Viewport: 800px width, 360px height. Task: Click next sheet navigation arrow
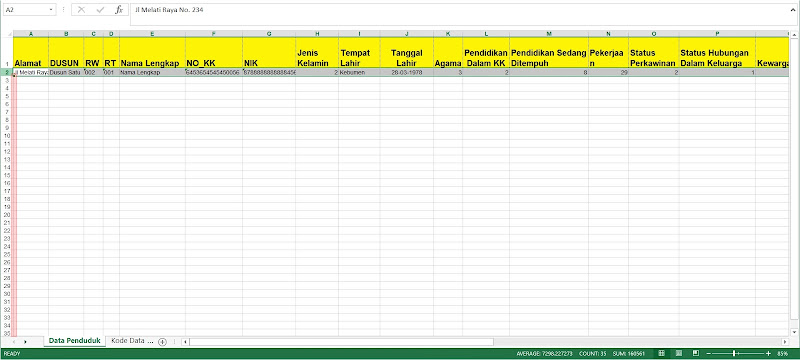25,342
